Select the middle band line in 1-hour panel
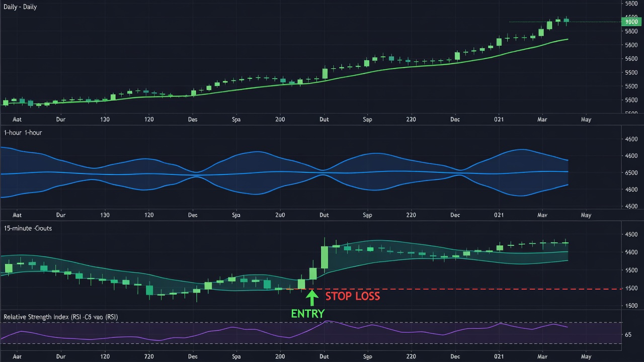Viewport: 644px width, 362px height. 284,172
